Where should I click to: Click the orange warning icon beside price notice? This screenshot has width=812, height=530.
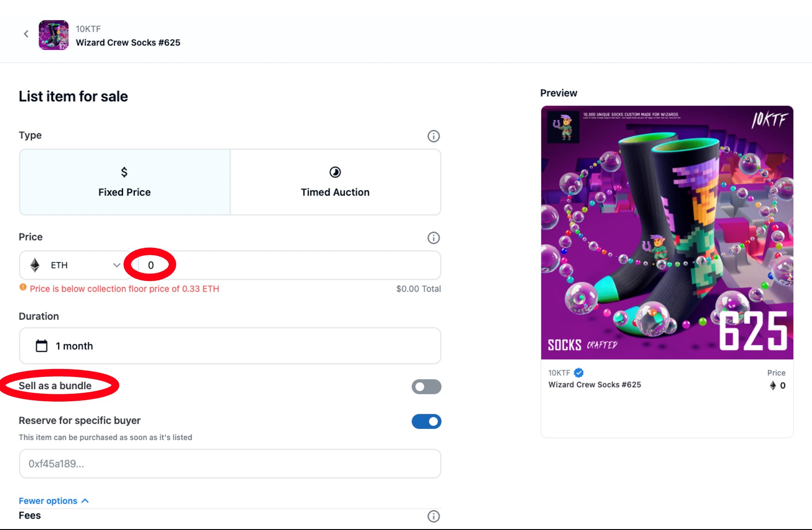[23, 287]
